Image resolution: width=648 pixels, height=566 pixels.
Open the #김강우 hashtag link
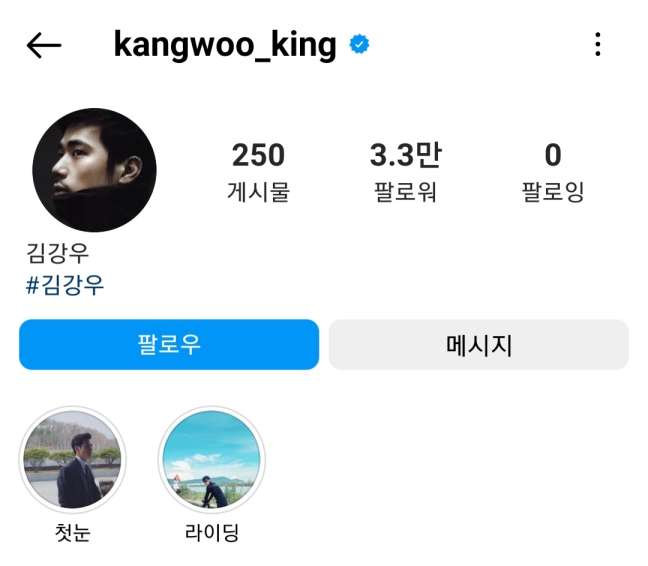pos(65,285)
